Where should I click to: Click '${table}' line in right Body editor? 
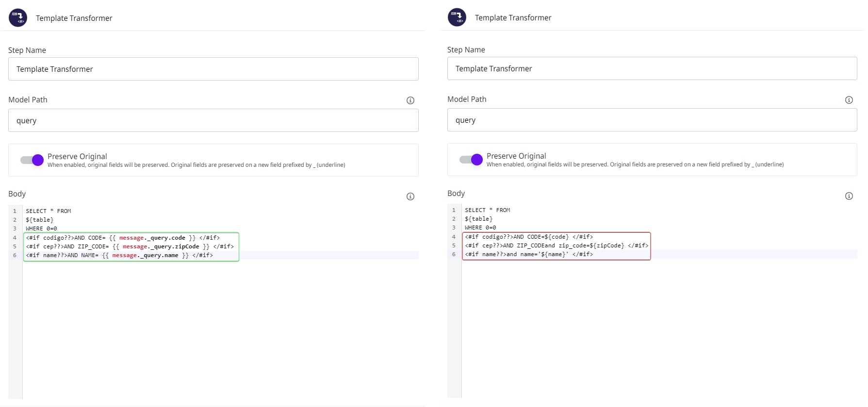click(x=478, y=219)
